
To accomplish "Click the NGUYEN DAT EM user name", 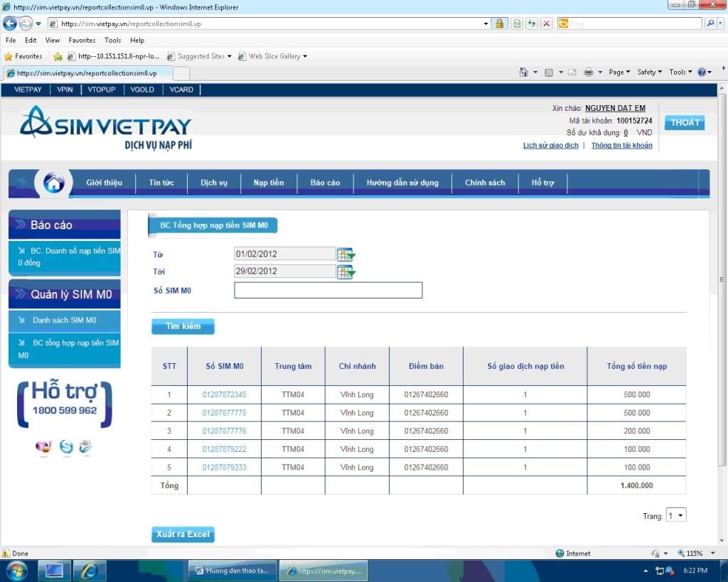I will click(615, 108).
